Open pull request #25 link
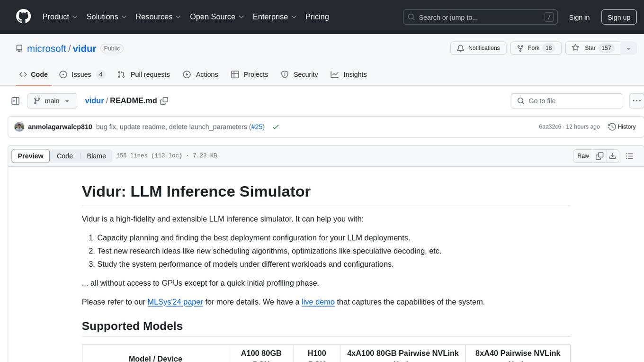 [257, 127]
